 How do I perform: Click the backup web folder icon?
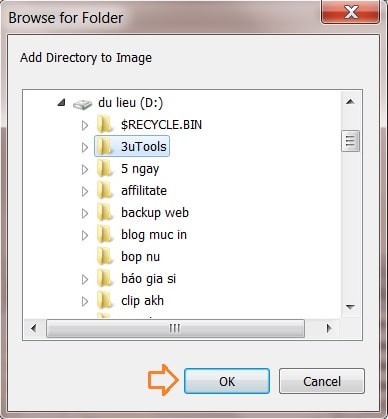coord(105,213)
